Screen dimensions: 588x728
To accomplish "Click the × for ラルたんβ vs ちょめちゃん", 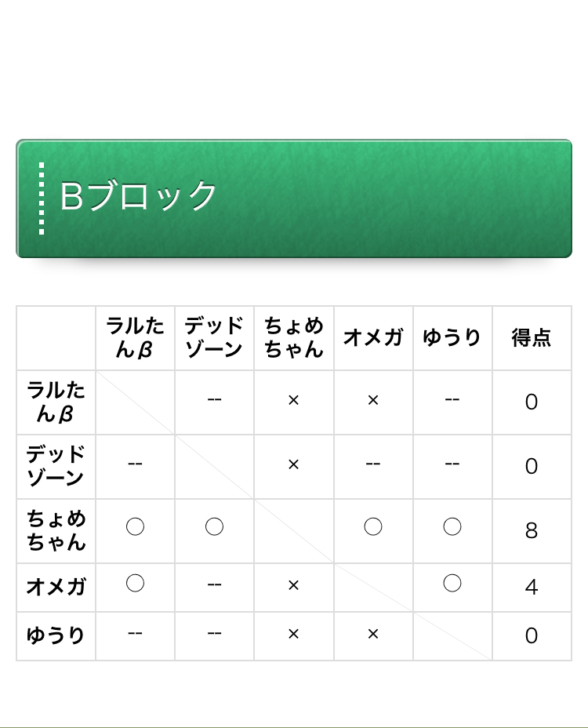I will click(293, 400).
